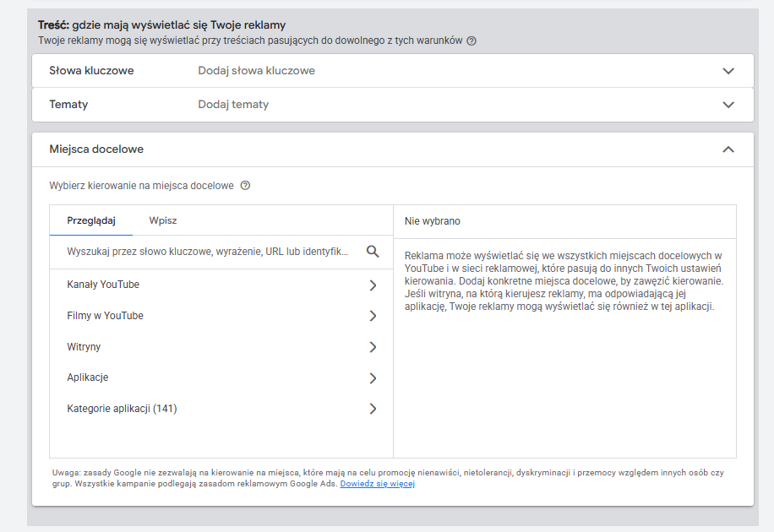Click arrow icon in Kanały YouTube row

(373, 285)
